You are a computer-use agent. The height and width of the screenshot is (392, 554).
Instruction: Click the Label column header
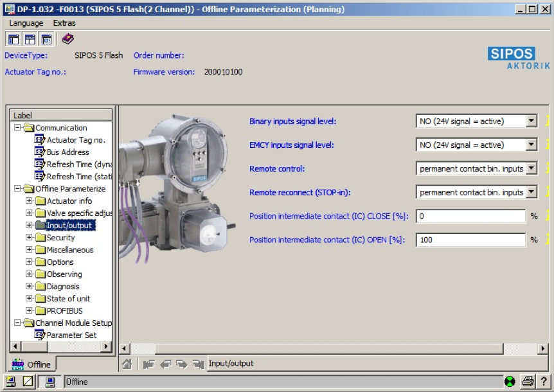point(61,115)
